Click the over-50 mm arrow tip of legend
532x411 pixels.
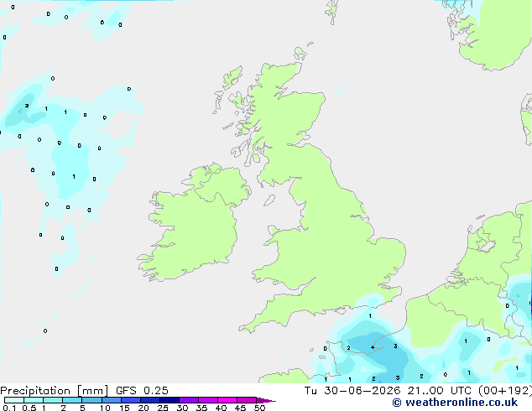266,400
